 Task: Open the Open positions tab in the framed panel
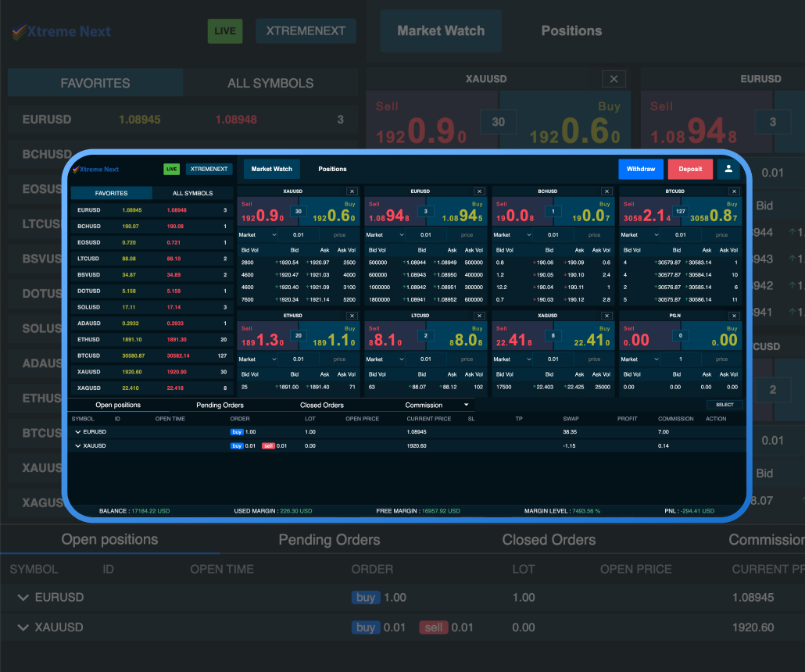(x=118, y=405)
